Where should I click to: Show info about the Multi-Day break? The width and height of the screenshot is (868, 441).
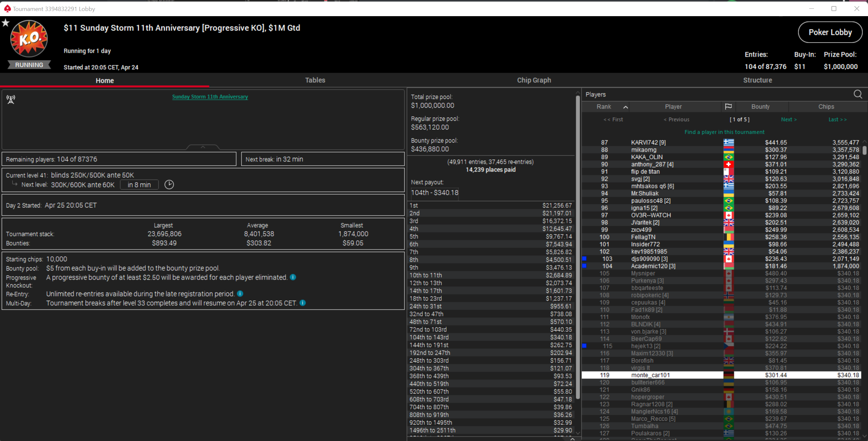pyautogui.click(x=303, y=303)
